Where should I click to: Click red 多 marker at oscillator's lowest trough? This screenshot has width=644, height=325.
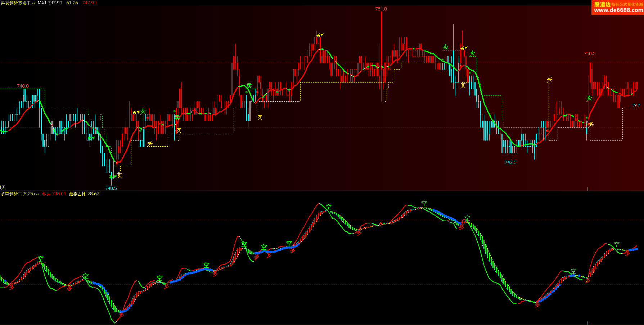pos(121,315)
